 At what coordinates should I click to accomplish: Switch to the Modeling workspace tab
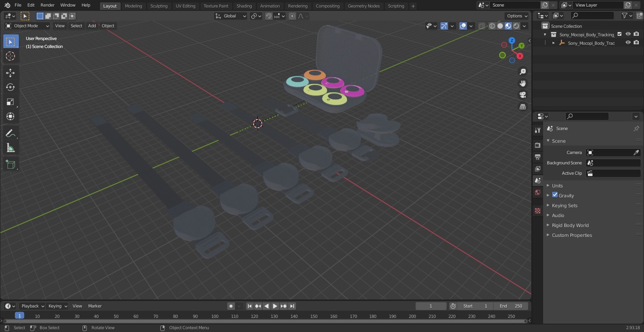click(x=133, y=6)
